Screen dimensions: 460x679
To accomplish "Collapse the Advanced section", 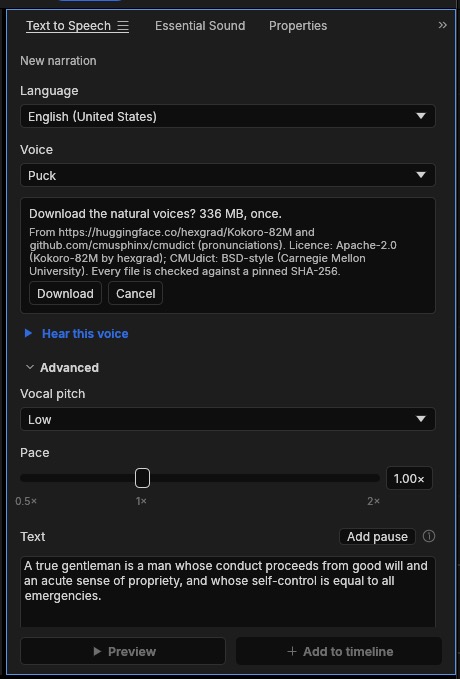I will pos(62,368).
